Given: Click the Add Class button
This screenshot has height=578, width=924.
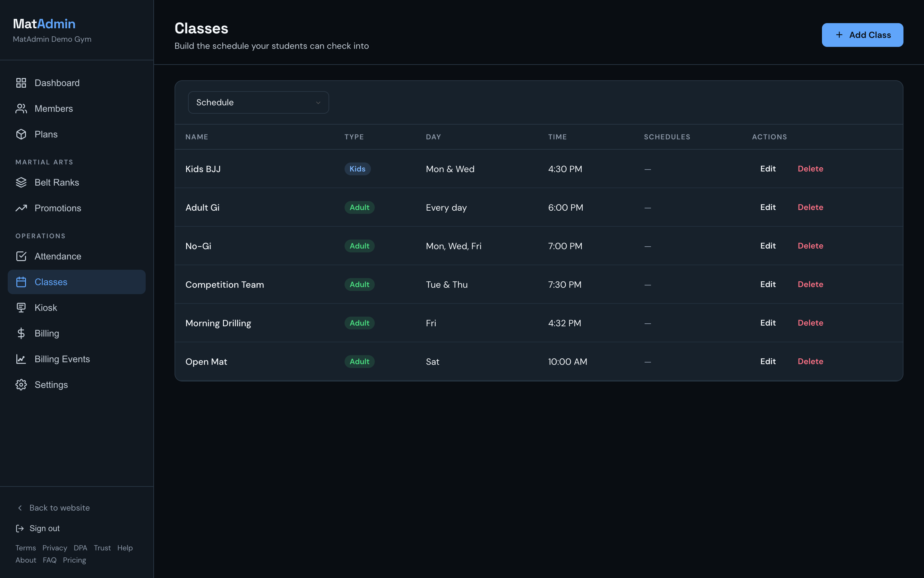Looking at the screenshot, I should coord(862,35).
